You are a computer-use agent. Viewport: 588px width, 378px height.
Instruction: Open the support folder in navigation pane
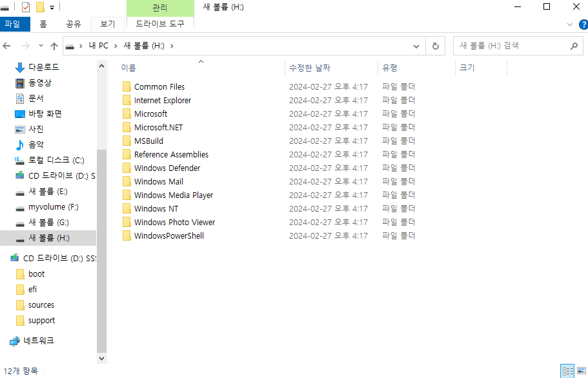[41, 321]
